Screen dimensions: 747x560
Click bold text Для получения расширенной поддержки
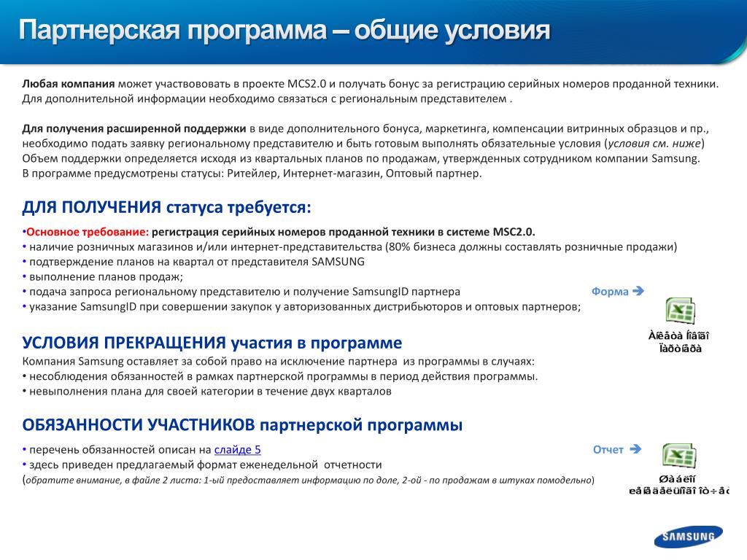click(134, 128)
